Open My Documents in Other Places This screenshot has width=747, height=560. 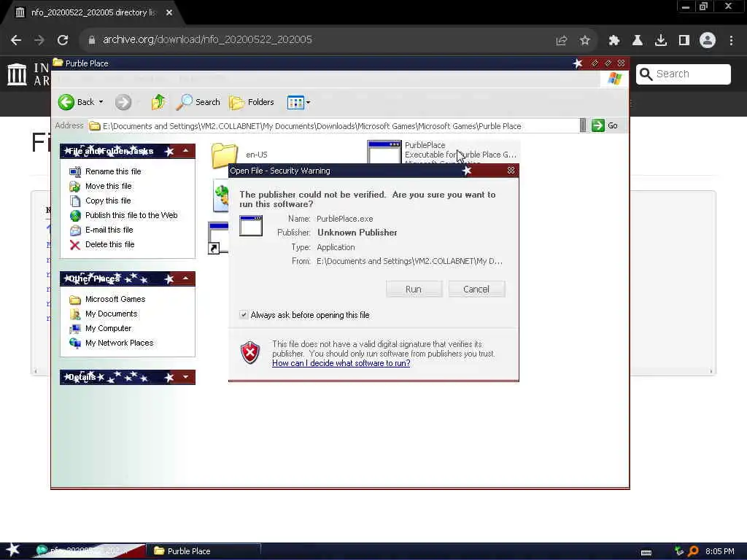(111, 314)
